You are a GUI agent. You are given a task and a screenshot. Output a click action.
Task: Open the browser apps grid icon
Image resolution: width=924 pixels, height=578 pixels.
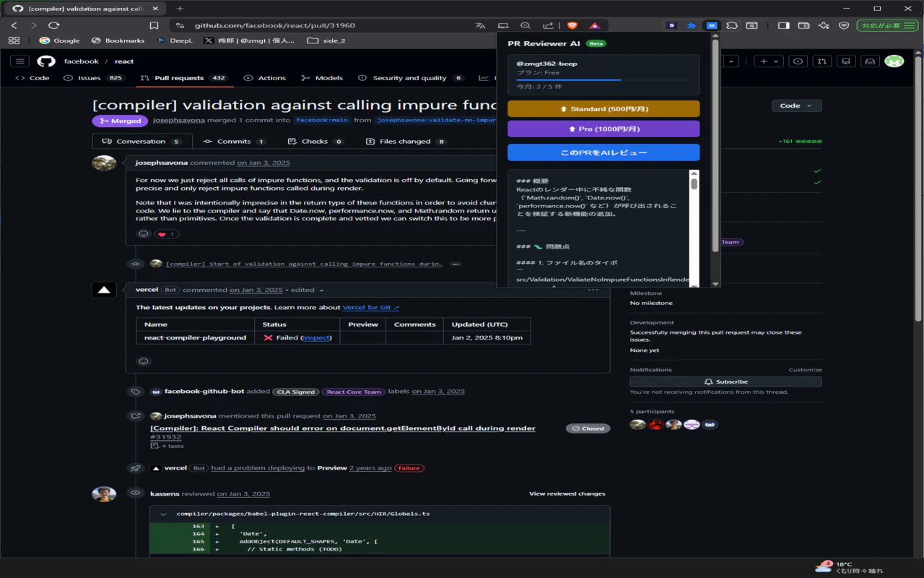tap(14, 40)
